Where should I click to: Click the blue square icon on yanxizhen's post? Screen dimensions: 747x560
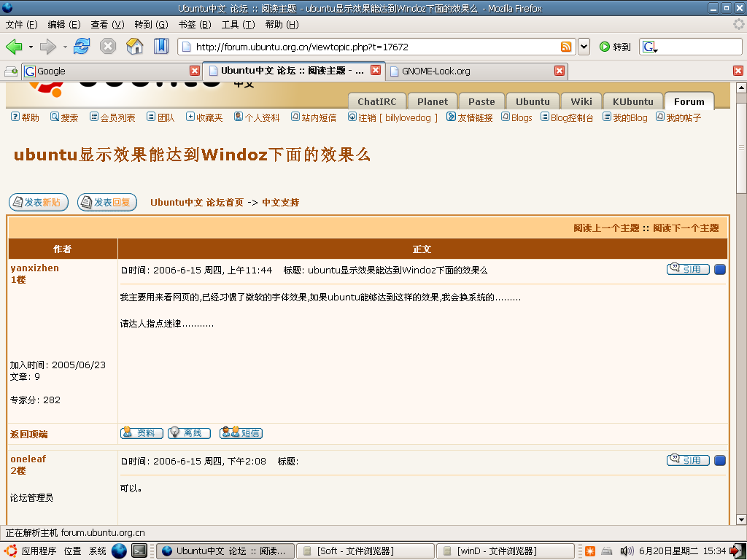[x=720, y=270]
